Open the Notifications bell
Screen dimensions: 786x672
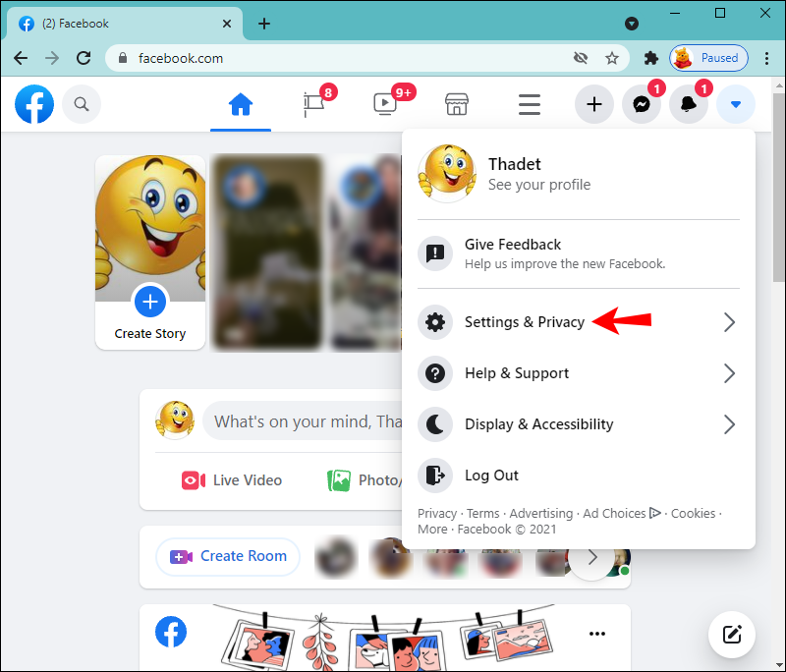[x=689, y=104]
